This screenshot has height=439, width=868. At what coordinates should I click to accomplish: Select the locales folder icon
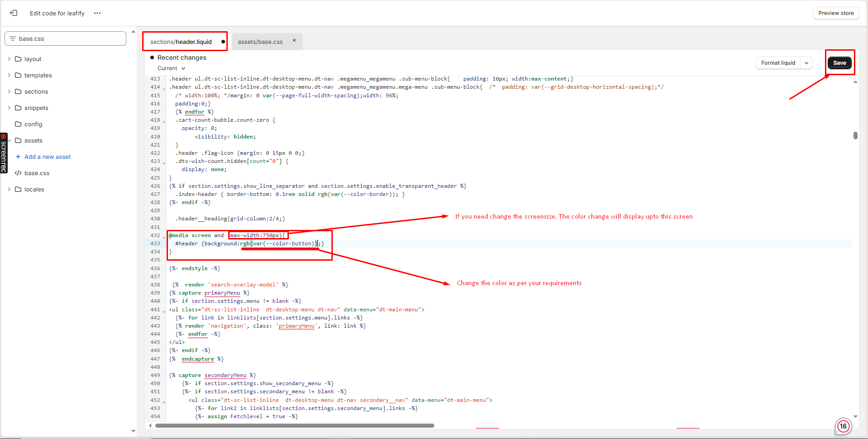point(18,189)
